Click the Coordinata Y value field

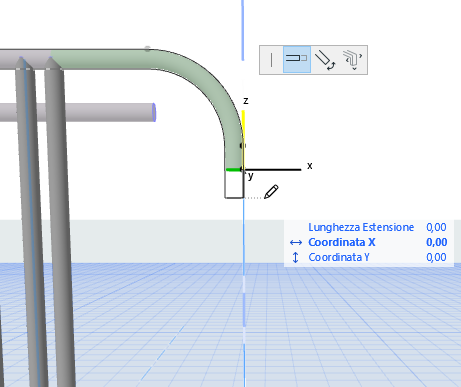click(436, 257)
